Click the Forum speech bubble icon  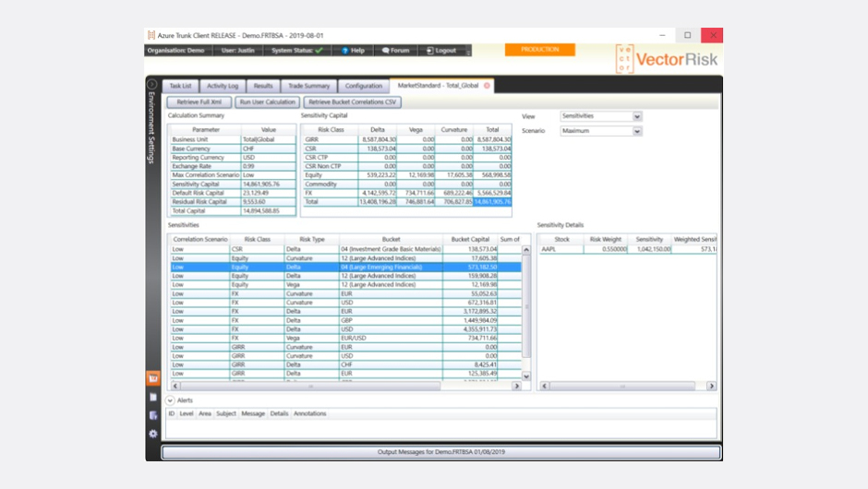[385, 51]
